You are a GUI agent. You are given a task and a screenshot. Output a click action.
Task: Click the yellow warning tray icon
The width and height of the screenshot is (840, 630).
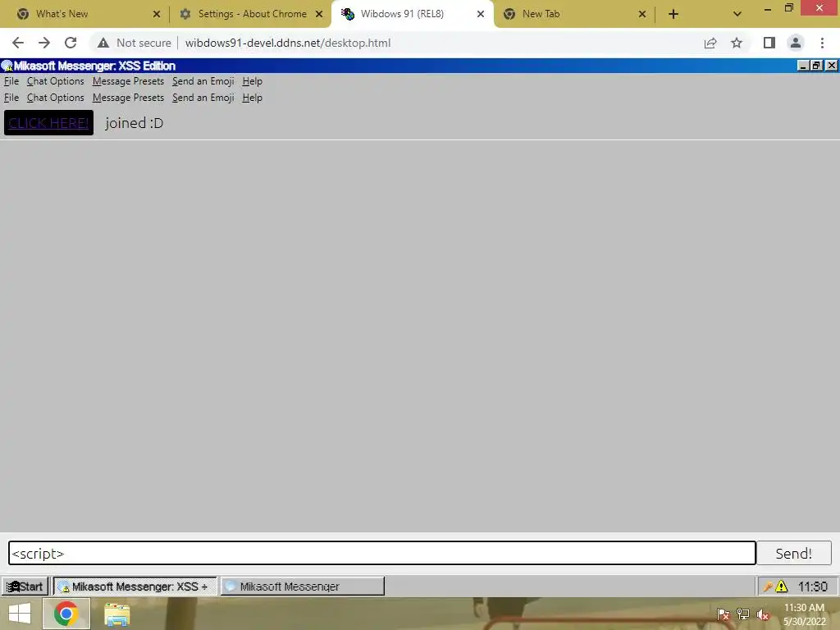pyautogui.click(x=782, y=587)
